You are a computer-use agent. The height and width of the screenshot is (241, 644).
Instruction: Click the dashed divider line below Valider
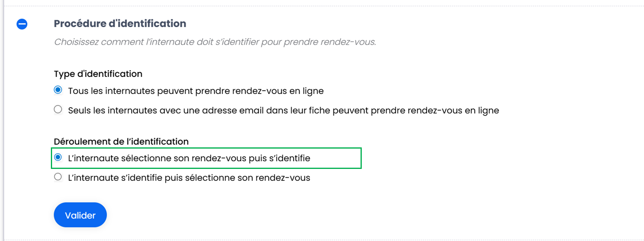coord(318,240)
